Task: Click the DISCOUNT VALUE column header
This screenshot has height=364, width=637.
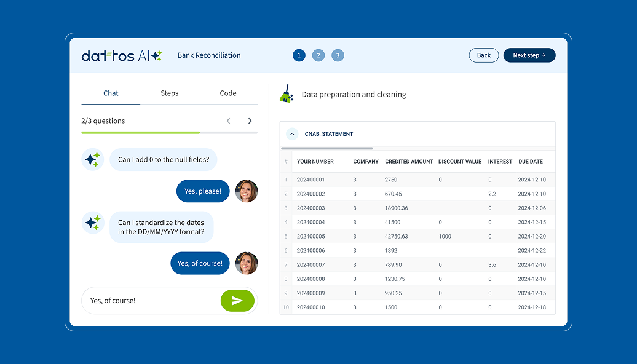Action: [460, 162]
